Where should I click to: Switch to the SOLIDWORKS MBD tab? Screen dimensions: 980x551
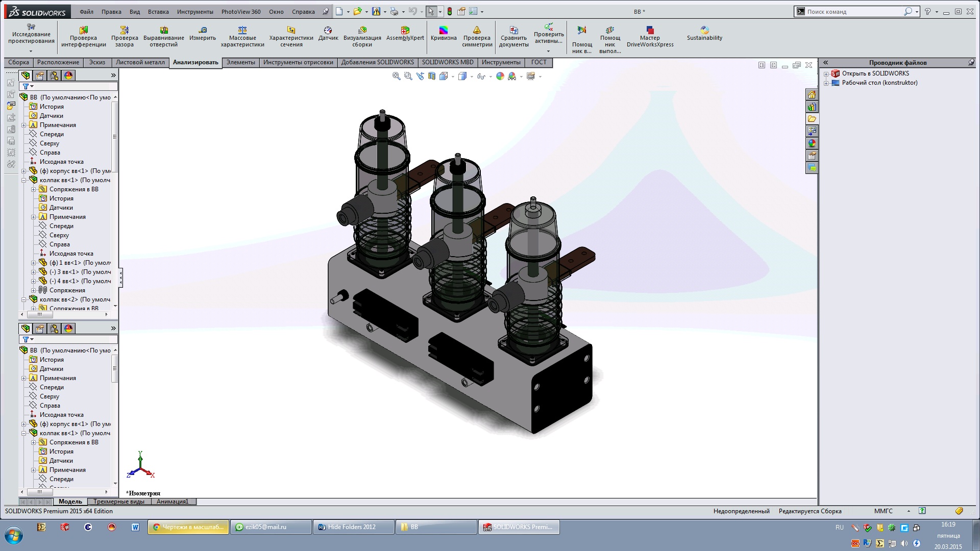pyautogui.click(x=448, y=62)
